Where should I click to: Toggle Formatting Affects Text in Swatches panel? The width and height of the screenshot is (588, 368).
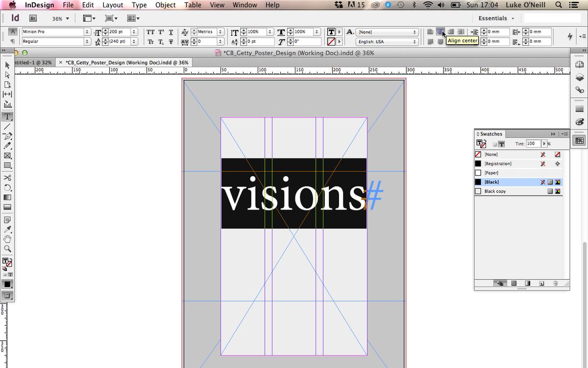tap(501, 144)
